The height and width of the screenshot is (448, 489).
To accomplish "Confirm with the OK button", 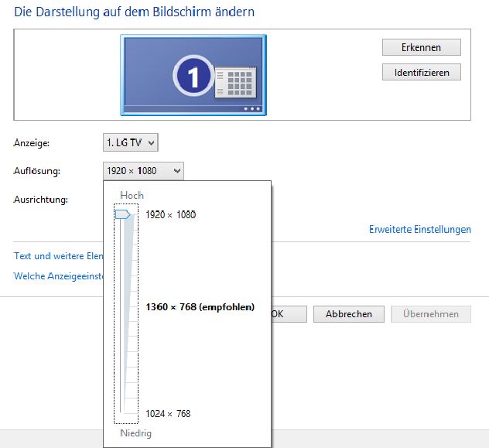I will (289, 314).
